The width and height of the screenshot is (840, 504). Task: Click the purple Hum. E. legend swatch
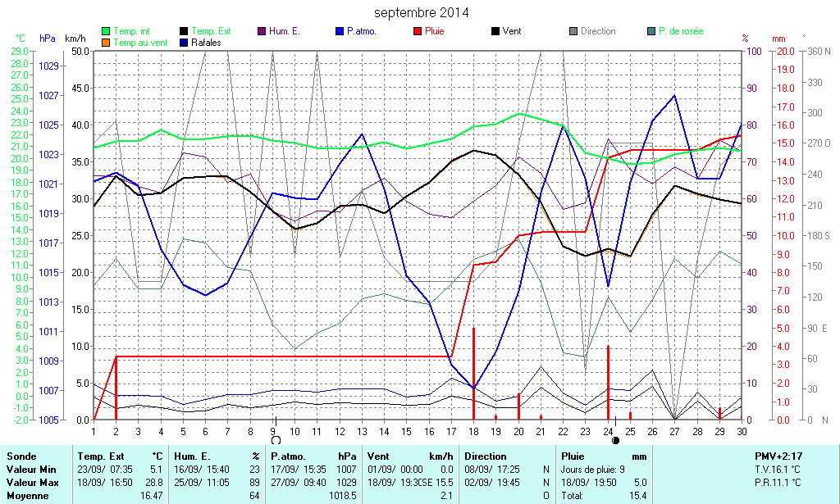(x=262, y=32)
